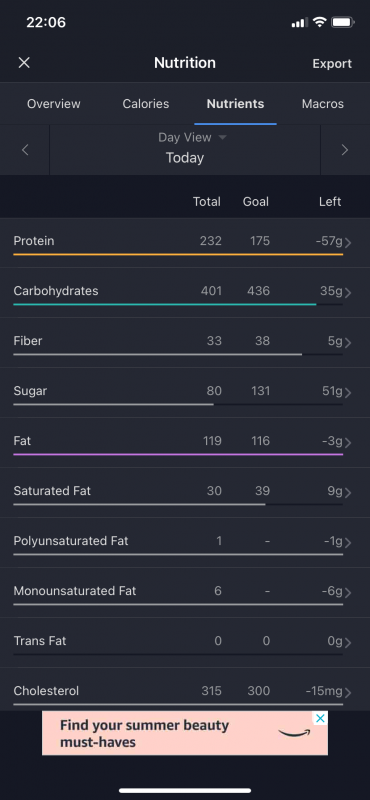This screenshot has height=800, width=370.
Task: Open the Cholesterol row chevron
Action: pos(348,693)
